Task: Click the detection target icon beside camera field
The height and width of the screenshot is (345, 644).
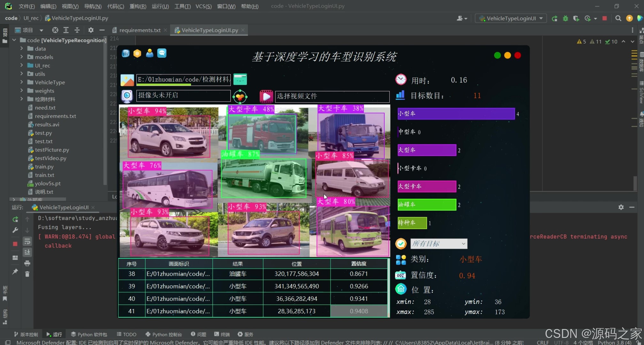Action: [240, 96]
